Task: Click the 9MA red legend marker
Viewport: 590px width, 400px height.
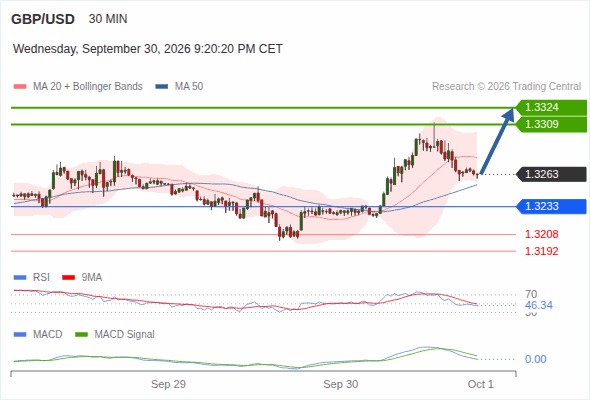Action: pyautogui.click(x=68, y=278)
